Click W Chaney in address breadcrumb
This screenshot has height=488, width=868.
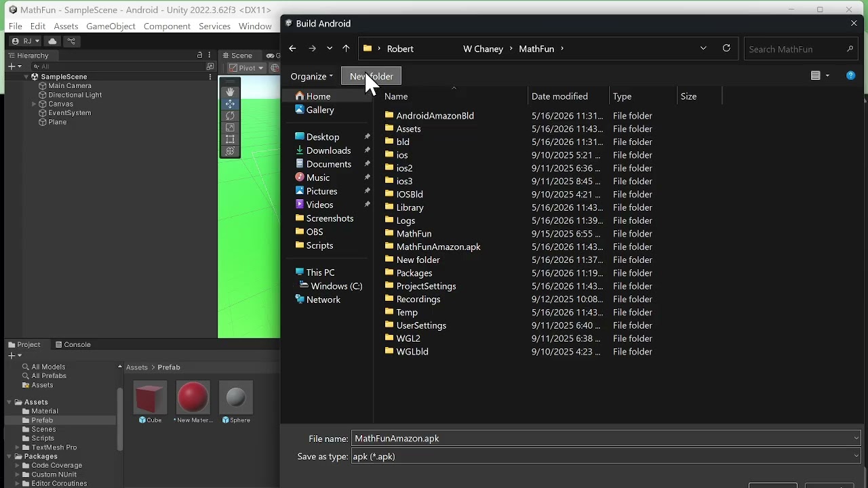tap(483, 49)
